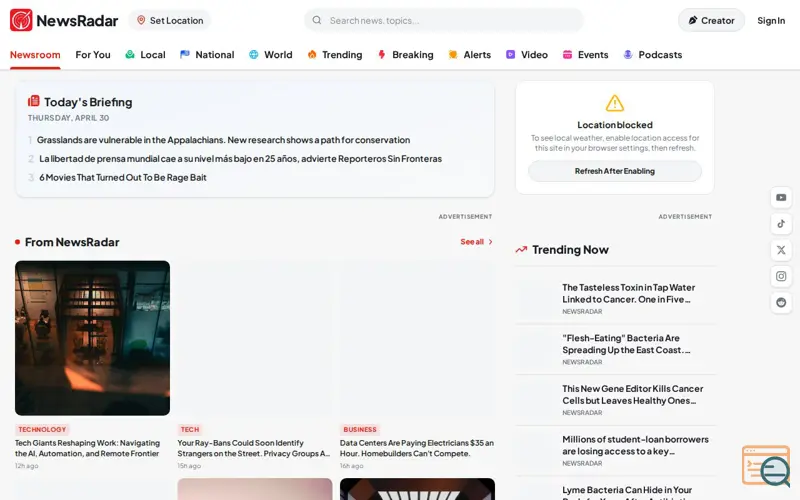Screen dimensions: 800x500
Task: Click the Local tab's green icon
Action: click(130, 55)
